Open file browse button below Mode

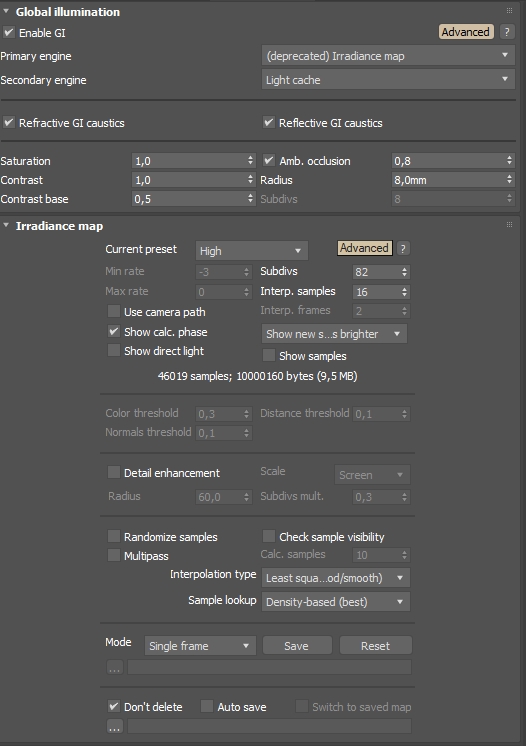(114, 667)
